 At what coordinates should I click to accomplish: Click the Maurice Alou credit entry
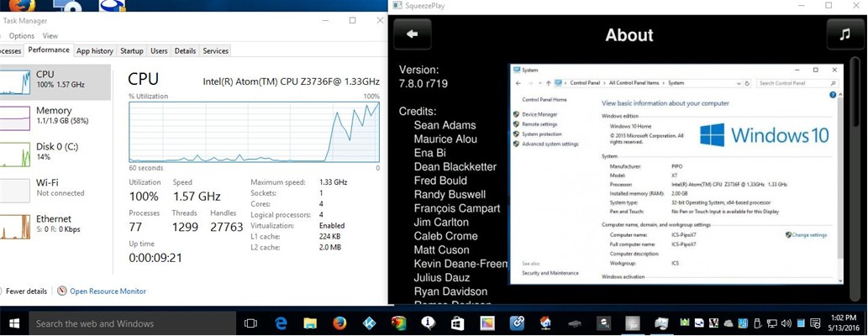(445, 139)
